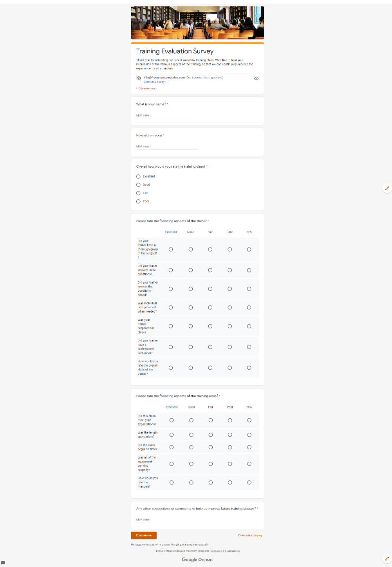This screenshot has height=567, width=392.
Task: Select the Fair radio for overall class rating
Action: pyautogui.click(x=138, y=193)
